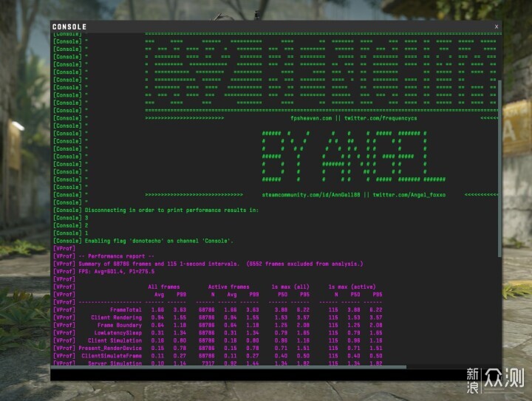Click Frame Boundary's 2.08 value under 1s max (all)

(x=303, y=325)
